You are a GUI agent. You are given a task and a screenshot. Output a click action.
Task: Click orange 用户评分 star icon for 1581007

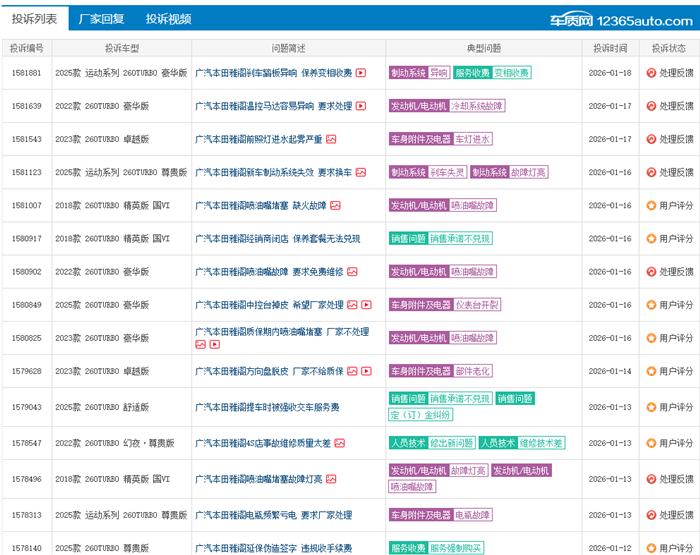[651, 205]
